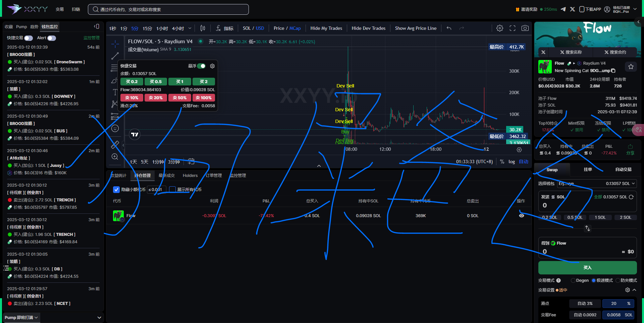Select the Degen trading mode
This screenshot has width=644, height=323.
tap(573, 280)
